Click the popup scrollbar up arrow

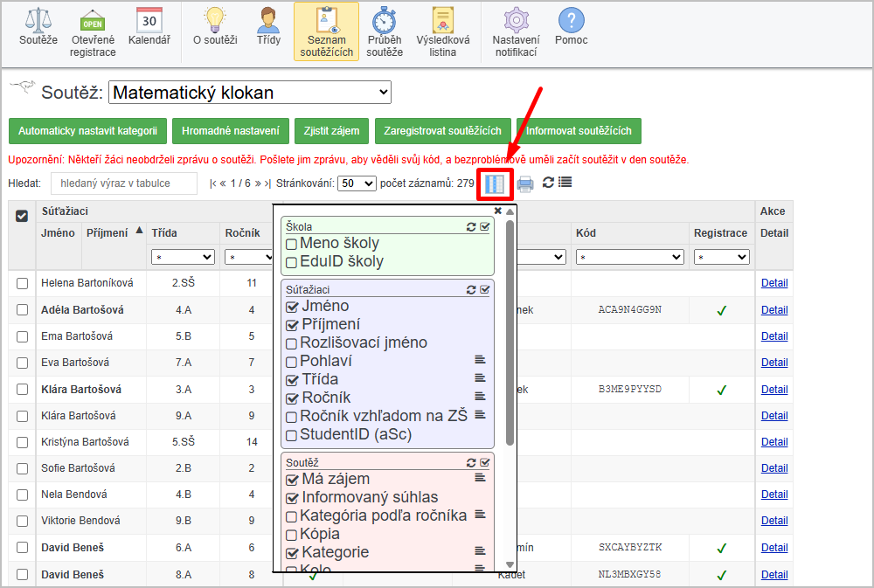(x=510, y=211)
